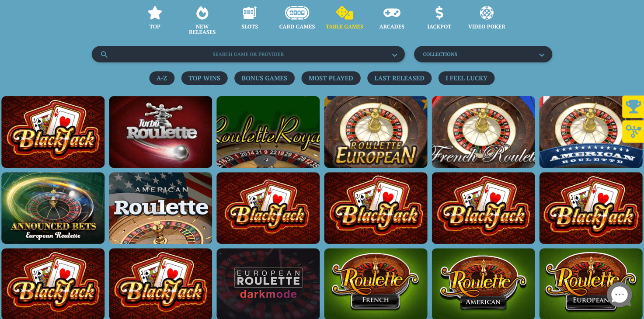Open the live chat bubble

[619, 295]
